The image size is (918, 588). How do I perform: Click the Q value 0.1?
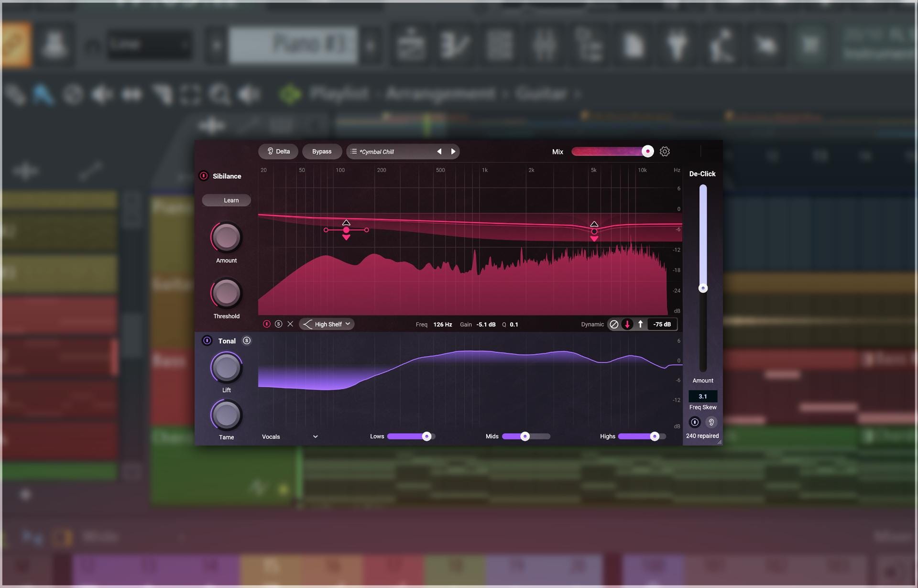[514, 325]
